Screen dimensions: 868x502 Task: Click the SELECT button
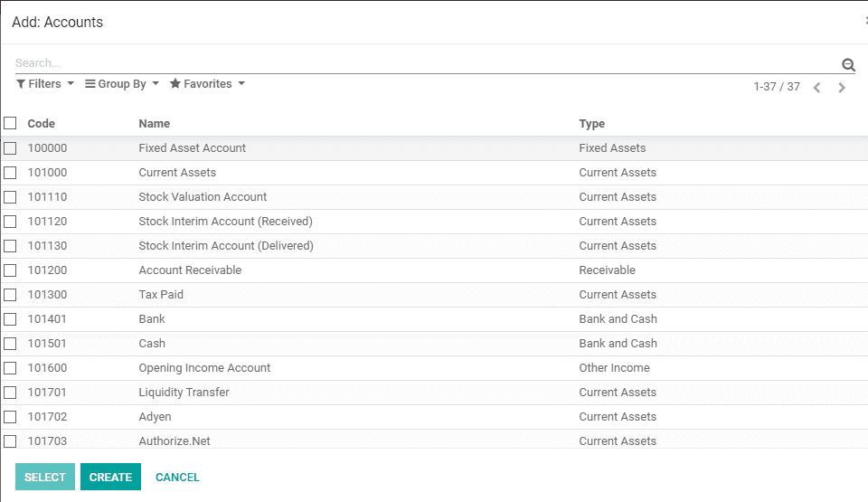pyautogui.click(x=45, y=477)
